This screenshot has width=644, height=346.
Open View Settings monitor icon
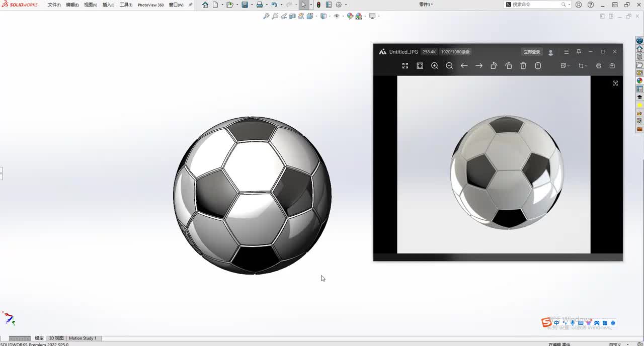tap(372, 16)
